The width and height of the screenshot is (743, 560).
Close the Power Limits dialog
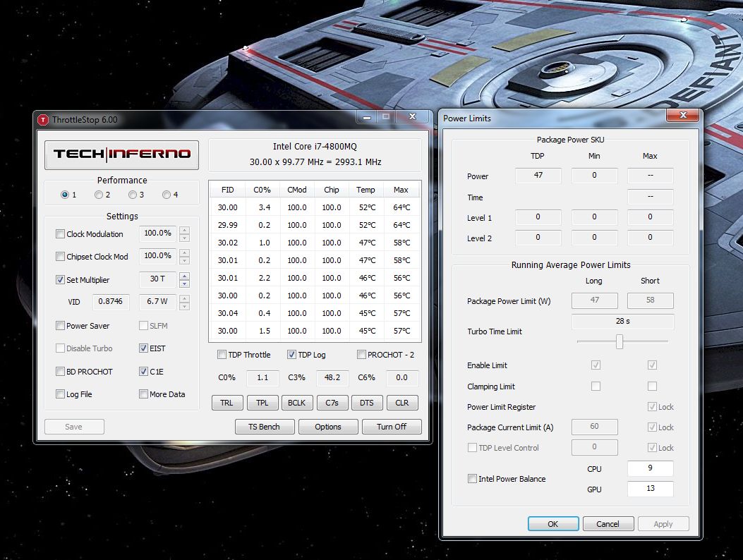tap(683, 115)
